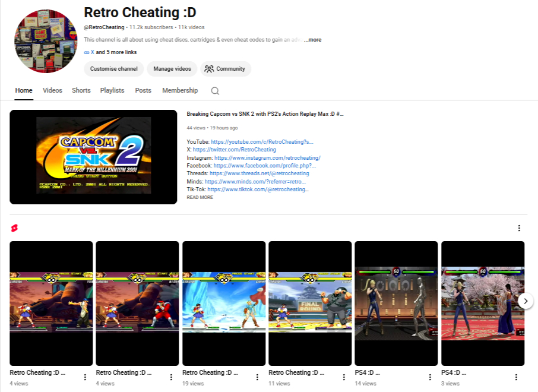The image size is (538, 392).
Task: Open menu for the 19 views short
Action: [x=257, y=377]
